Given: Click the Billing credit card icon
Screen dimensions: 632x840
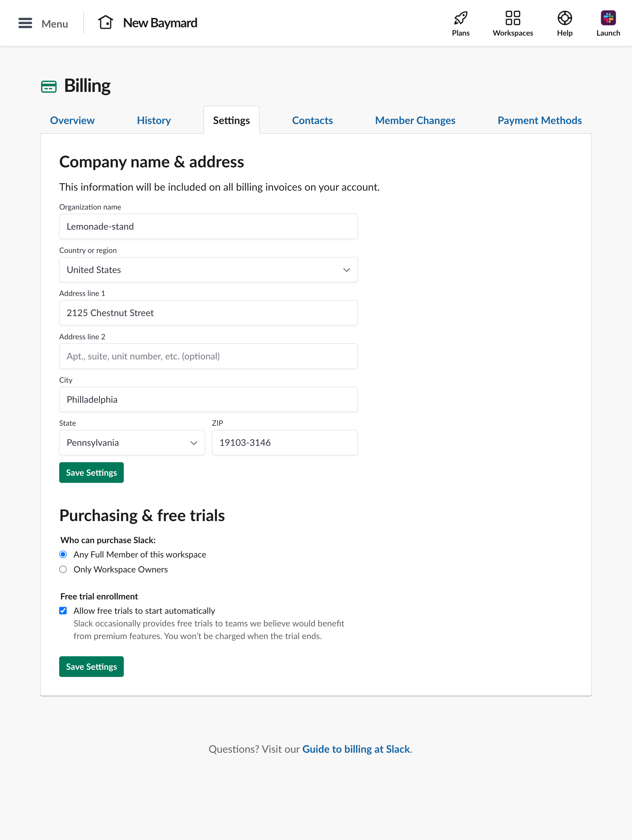Looking at the screenshot, I should tap(49, 86).
